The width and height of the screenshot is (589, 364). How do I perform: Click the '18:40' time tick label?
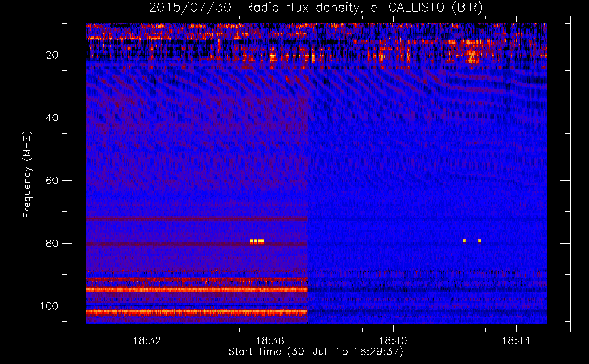coord(393,341)
